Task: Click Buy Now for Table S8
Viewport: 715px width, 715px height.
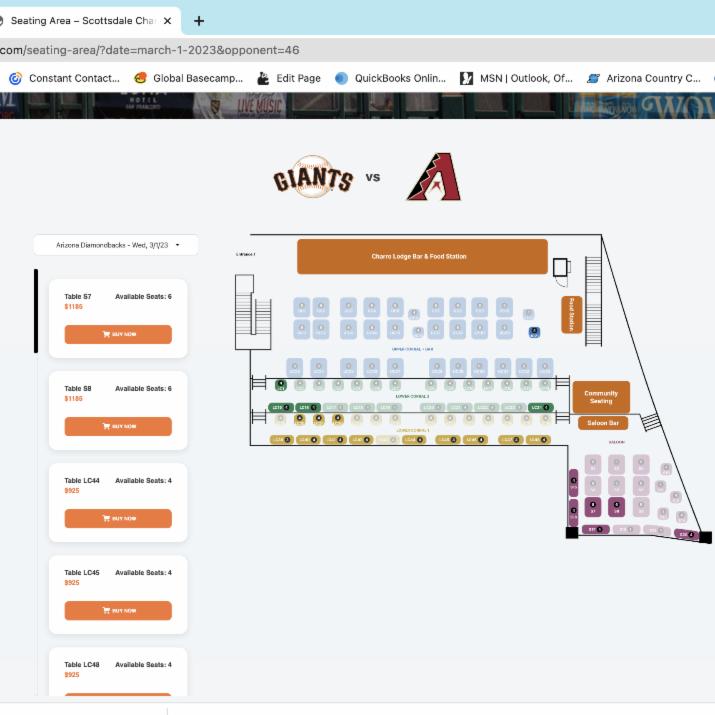Action: pyautogui.click(x=118, y=426)
